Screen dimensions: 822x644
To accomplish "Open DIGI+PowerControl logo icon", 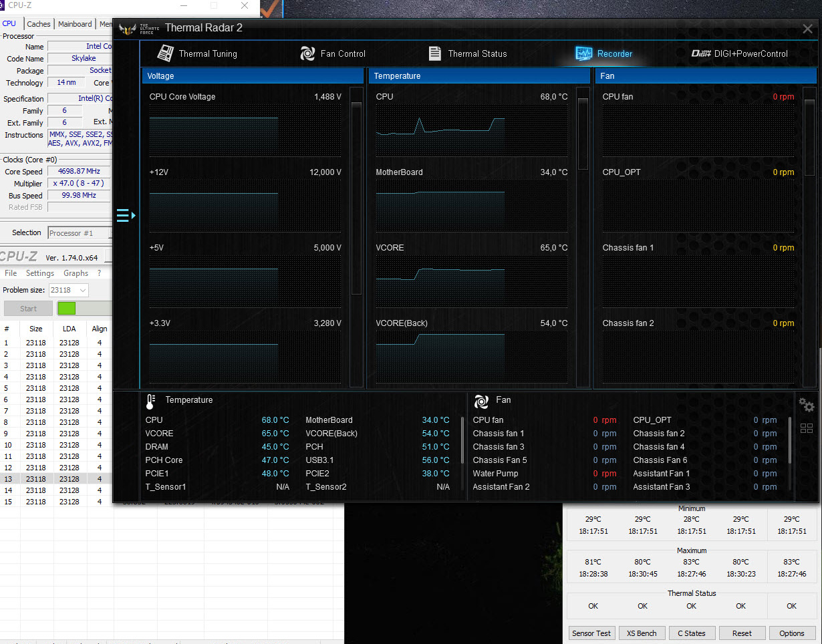I will pyautogui.click(x=701, y=53).
